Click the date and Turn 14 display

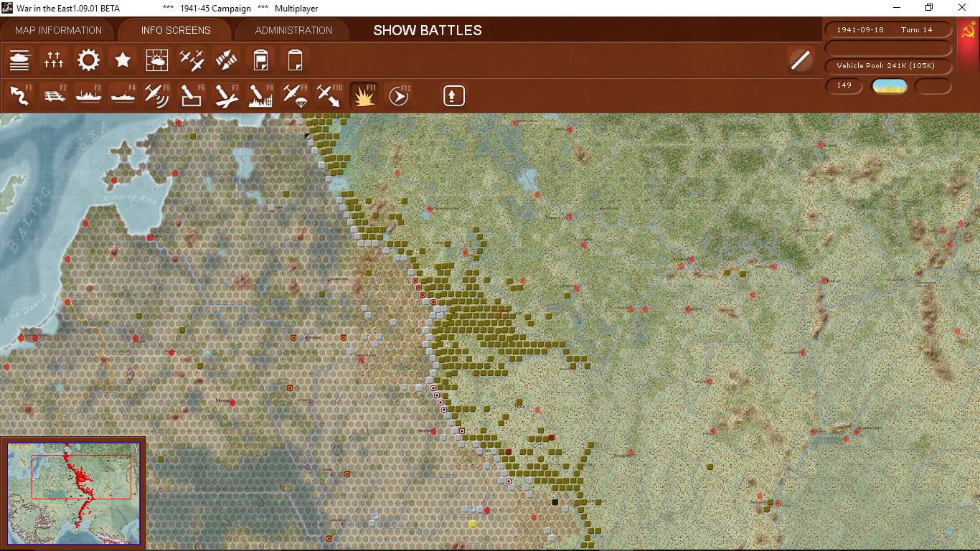[889, 30]
